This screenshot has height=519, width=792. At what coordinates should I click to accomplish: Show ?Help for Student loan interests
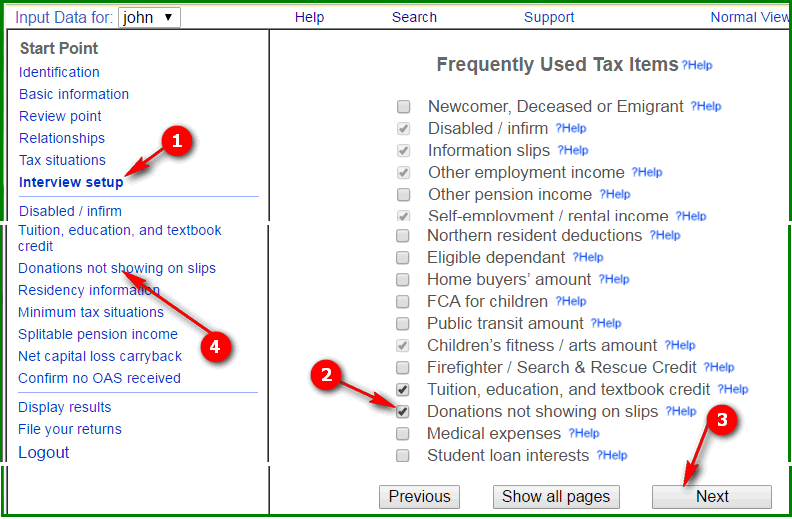[x=612, y=456]
